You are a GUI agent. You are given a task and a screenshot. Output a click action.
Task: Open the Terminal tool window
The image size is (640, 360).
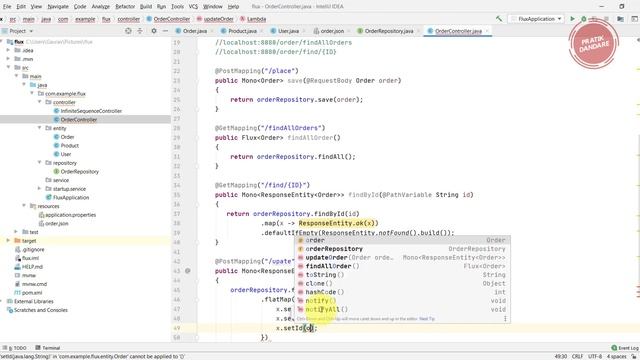[48, 348]
